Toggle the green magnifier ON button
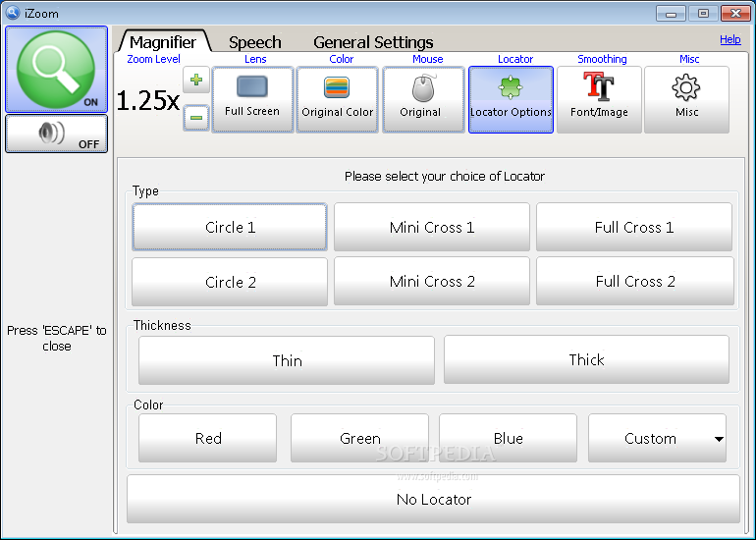Viewport: 756px width, 540px height. 56,70
